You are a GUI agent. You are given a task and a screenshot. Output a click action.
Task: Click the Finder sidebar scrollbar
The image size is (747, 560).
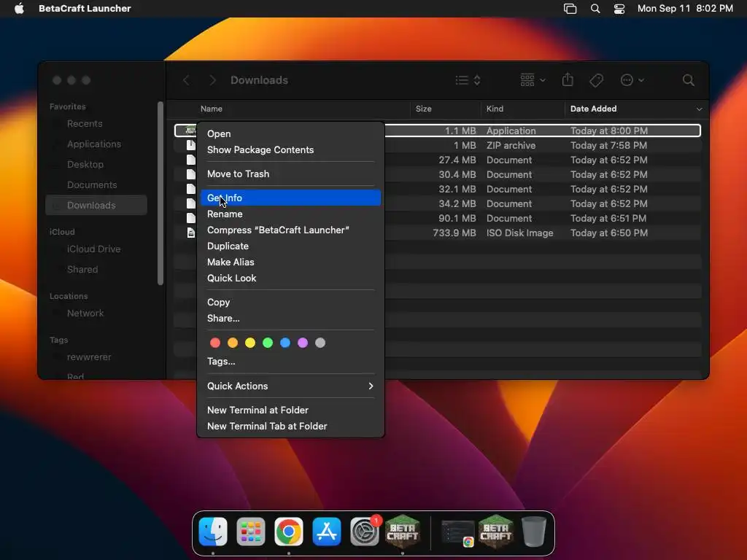pos(160,193)
